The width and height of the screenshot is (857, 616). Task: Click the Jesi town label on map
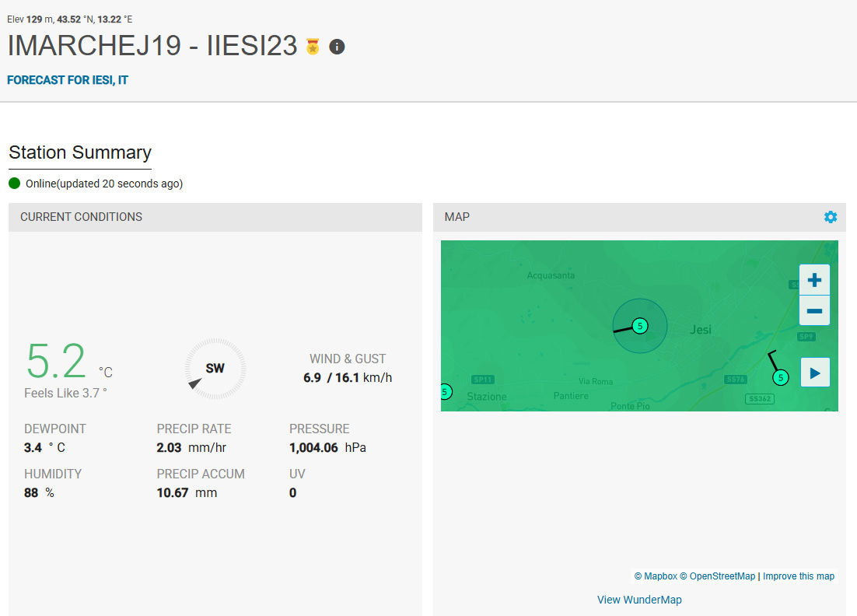pyautogui.click(x=701, y=330)
